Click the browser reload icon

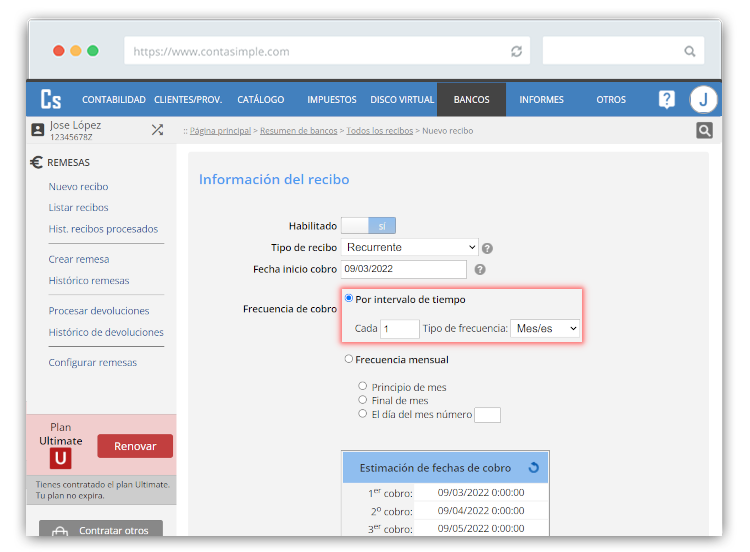click(x=516, y=51)
